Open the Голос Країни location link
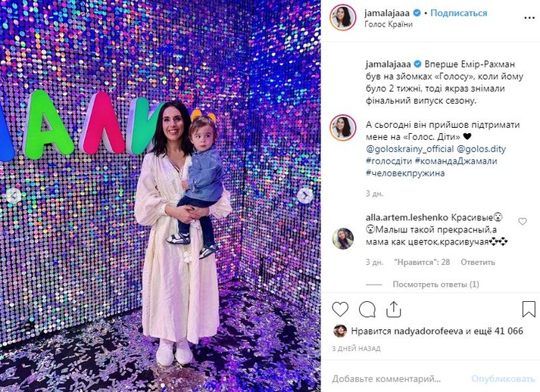This screenshot has height=392, width=540. click(388, 24)
